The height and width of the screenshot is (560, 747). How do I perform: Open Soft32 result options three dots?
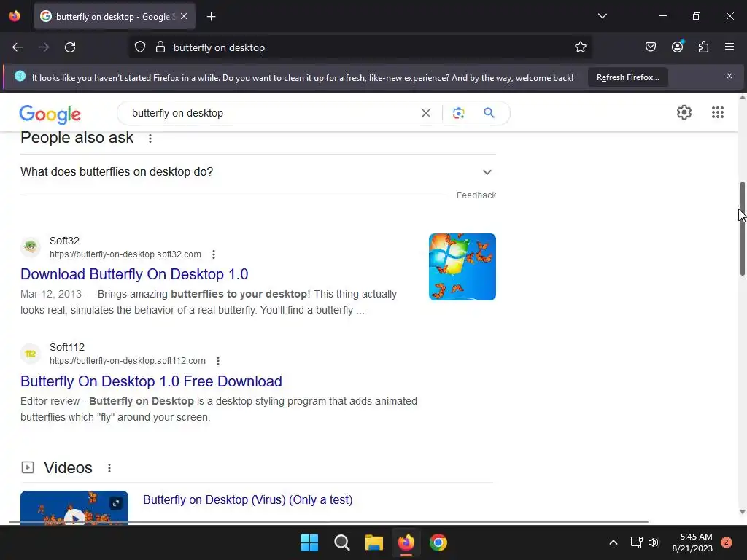coord(214,254)
